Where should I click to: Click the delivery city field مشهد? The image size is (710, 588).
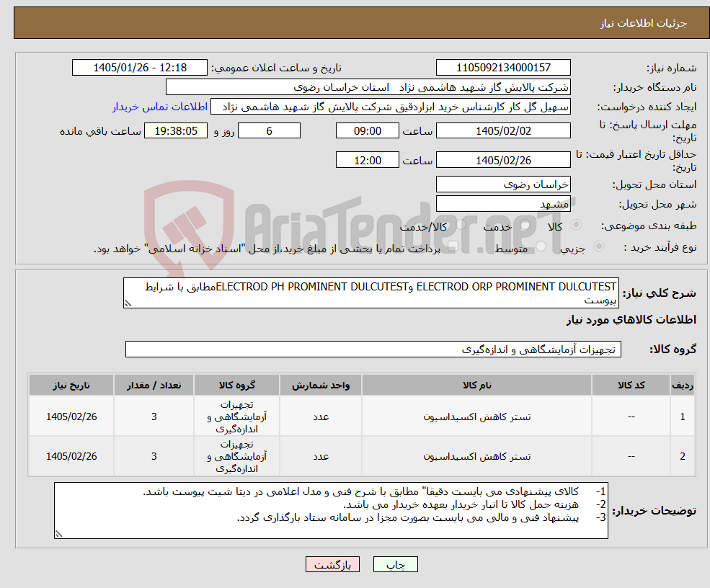(x=503, y=204)
